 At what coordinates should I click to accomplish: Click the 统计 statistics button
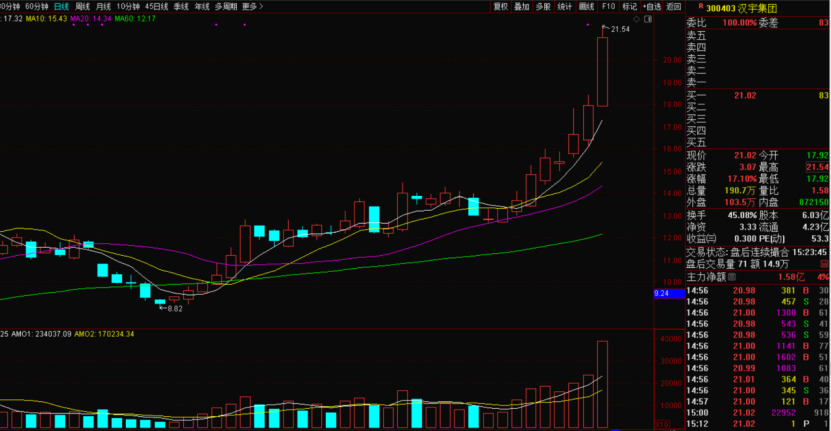[565, 6]
